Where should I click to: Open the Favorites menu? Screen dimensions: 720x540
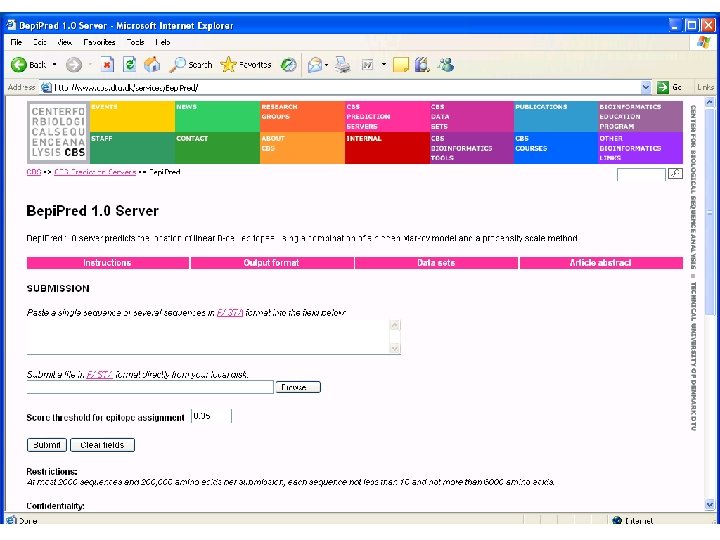[99, 42]
